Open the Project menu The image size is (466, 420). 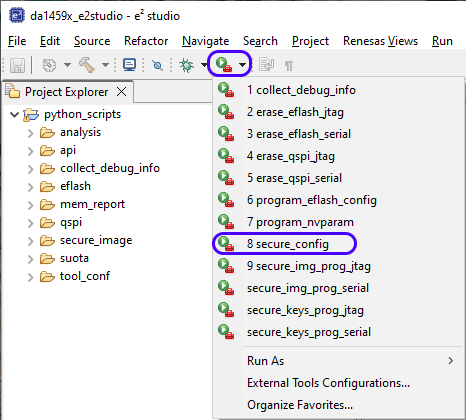point(310,41)
